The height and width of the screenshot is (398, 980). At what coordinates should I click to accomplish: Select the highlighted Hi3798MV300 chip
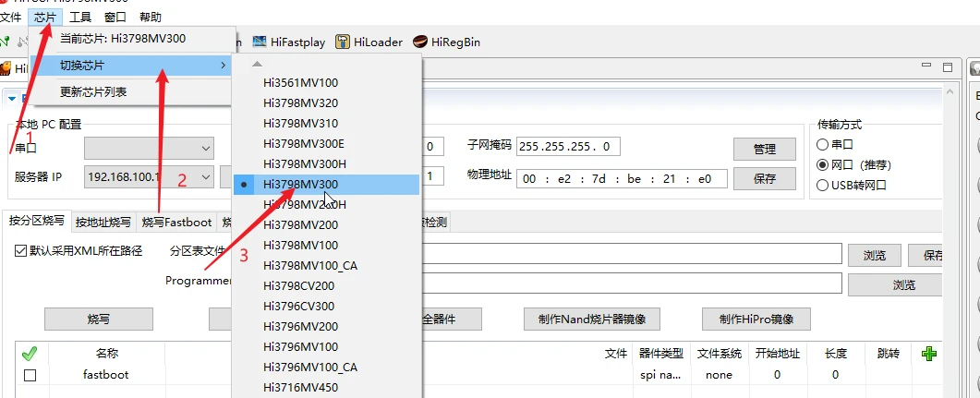click(326, 185)
